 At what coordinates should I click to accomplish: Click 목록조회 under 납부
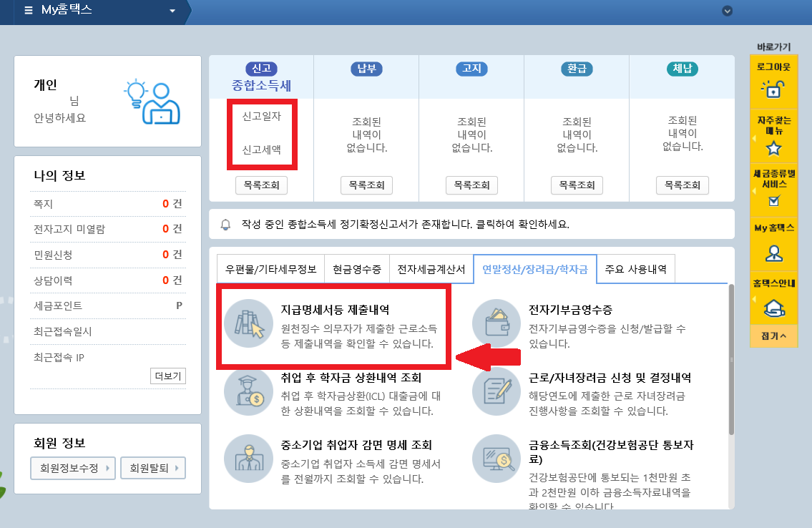click(x=366, y=185)
